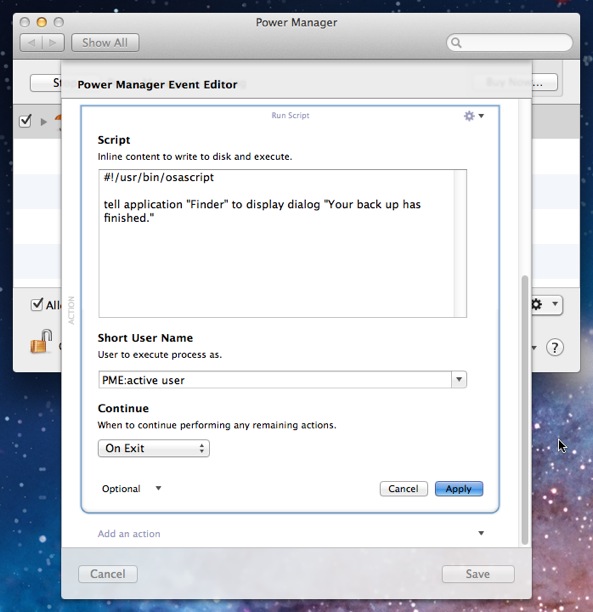Click inside the Script text area
This screenshot has height=612, width=593.
click(276, 243)
